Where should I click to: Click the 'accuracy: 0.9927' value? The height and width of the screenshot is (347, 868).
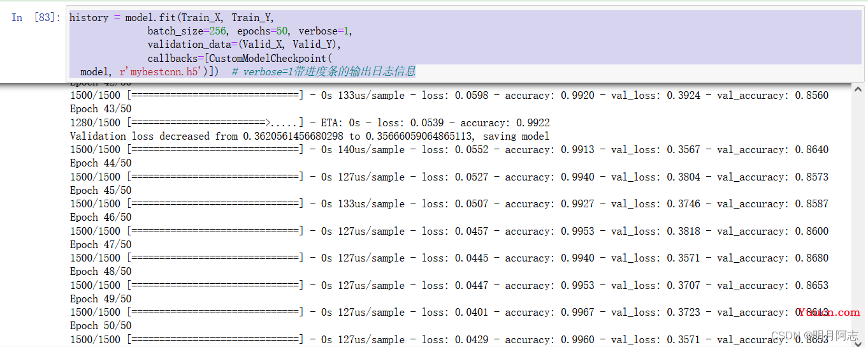click(x=549, y=204)
